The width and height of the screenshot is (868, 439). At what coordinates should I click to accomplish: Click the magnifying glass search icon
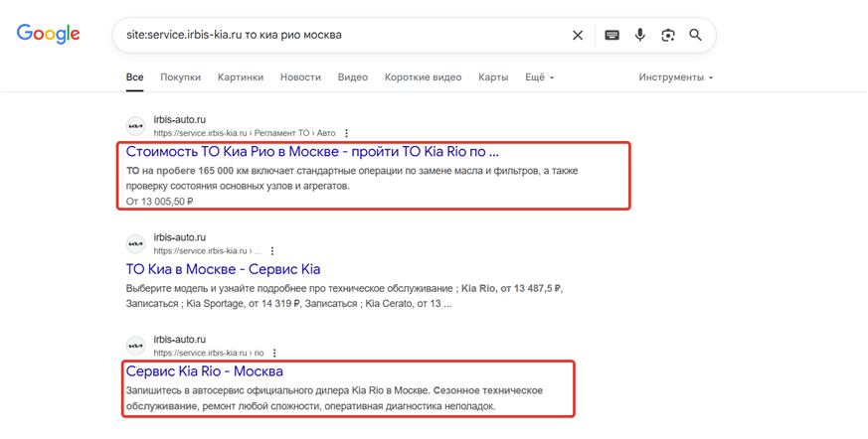click(696, 35)
